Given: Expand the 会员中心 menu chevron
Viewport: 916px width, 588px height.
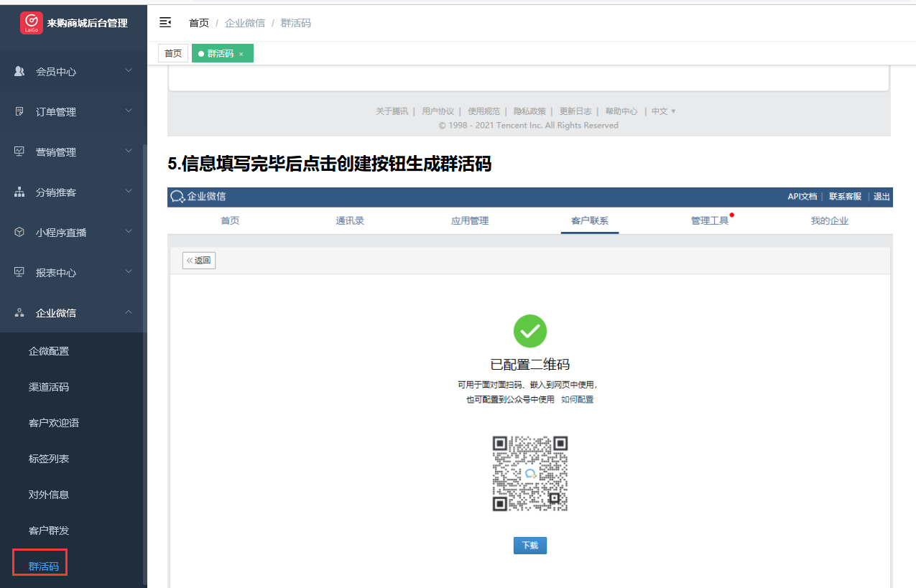Looking at the screenshot, I should point(129,71).
